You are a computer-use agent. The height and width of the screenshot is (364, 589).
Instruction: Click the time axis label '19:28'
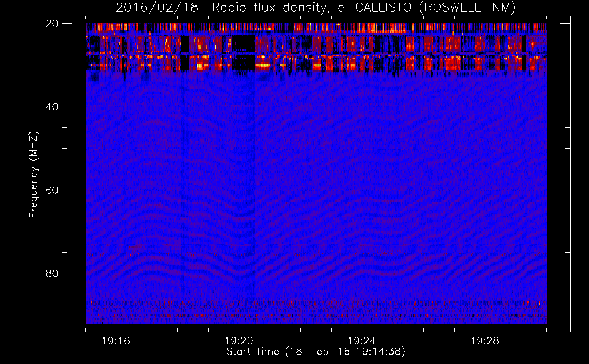[485, 341]
